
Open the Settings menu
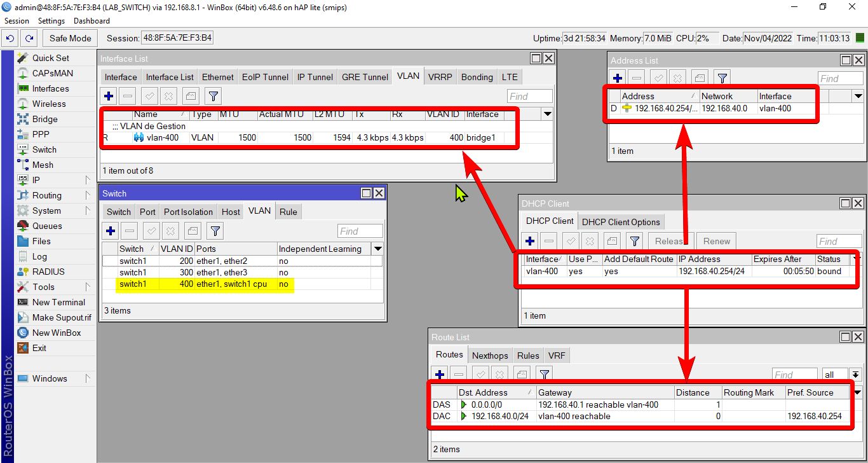(x=51, y=21)
